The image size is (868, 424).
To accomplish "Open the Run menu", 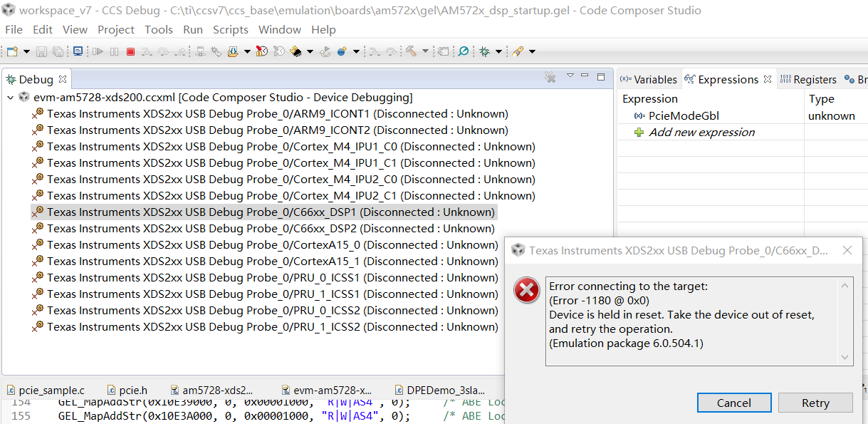I will coord(193,29).
